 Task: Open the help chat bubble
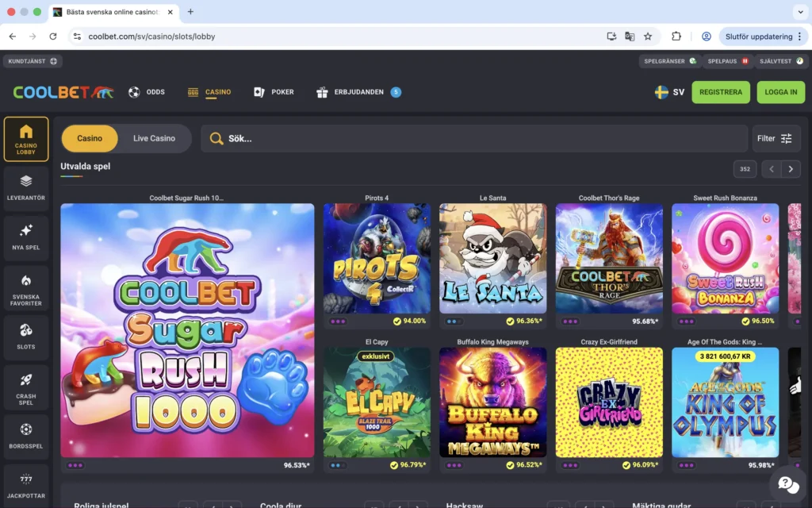(787, 483)
